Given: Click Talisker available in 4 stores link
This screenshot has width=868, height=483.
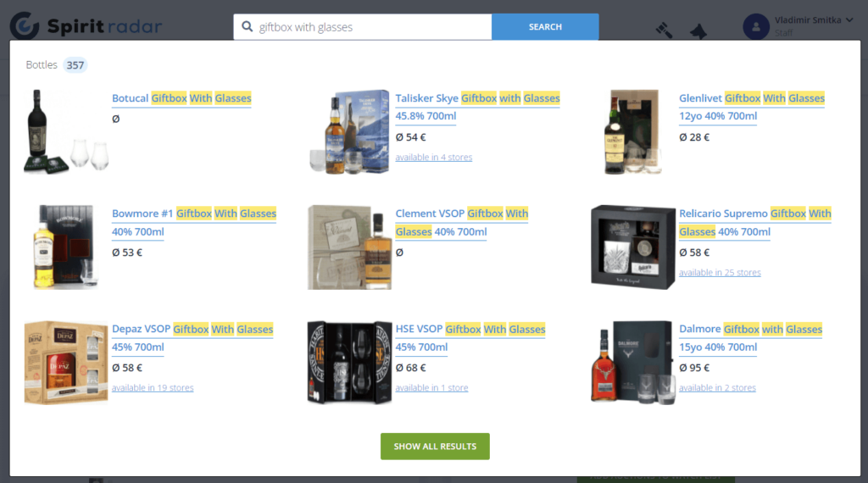Looking at the screenshot, I should pyautogui.click(x=433, y=157).
